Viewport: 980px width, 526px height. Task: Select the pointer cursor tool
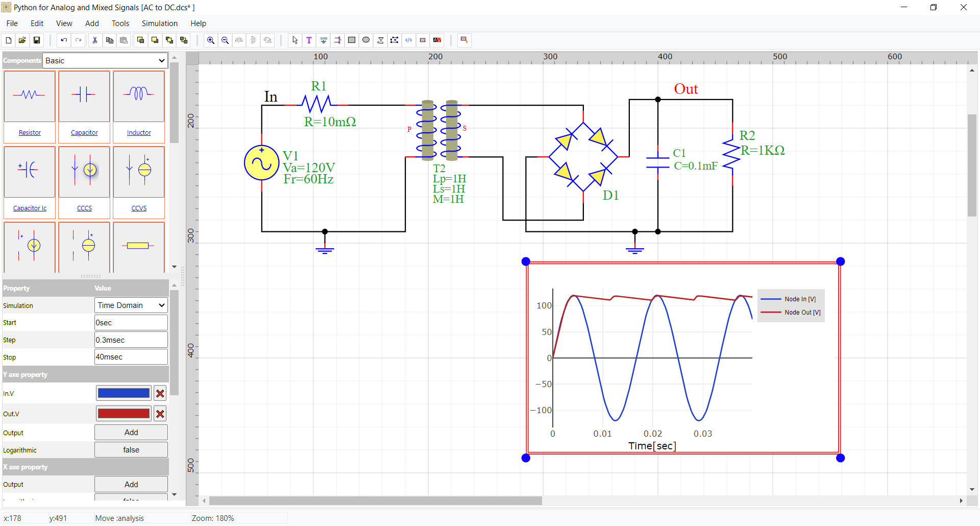(x=295, y=40)
